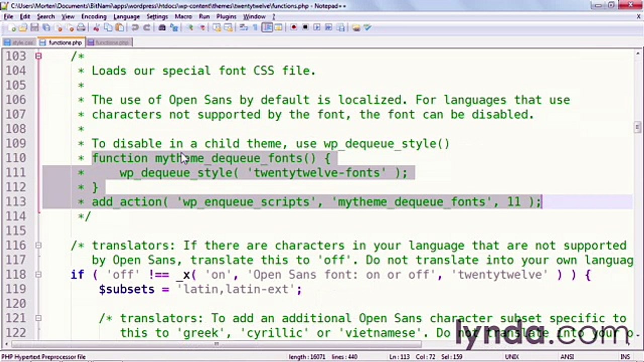Click the Save All toolbar icon
Image resolution: width=644 pixels, height=362 pixels.
pyautogui.click(x=45, y=28)
